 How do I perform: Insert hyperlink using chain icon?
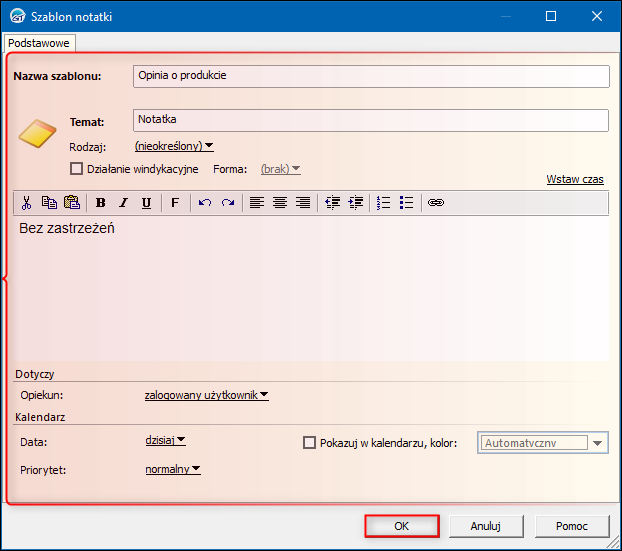[436, 203]
